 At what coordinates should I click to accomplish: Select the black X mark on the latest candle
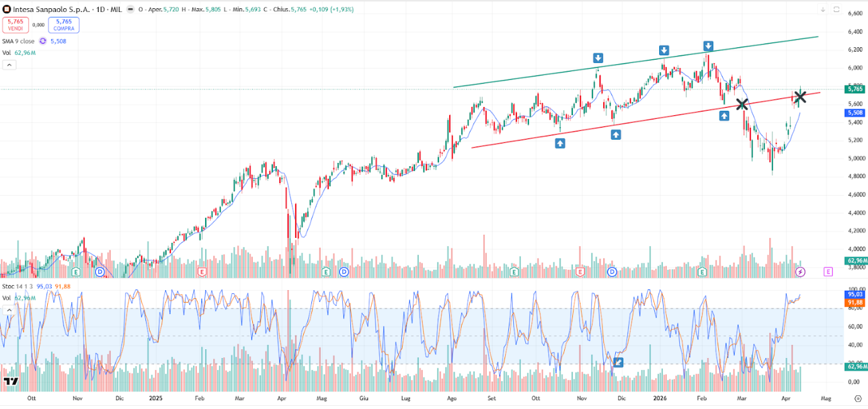[800, 96]
